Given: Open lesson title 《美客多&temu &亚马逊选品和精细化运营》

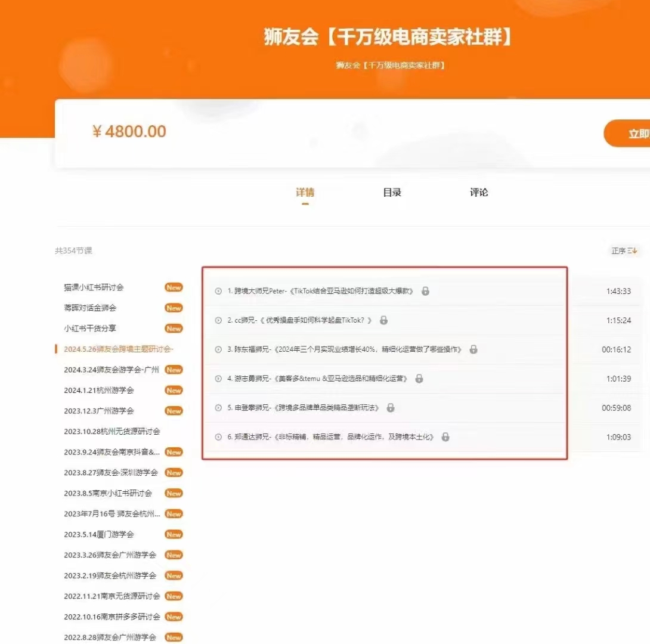Looking at the screenshot, I should pyautogui.click(x=341, y=379).
